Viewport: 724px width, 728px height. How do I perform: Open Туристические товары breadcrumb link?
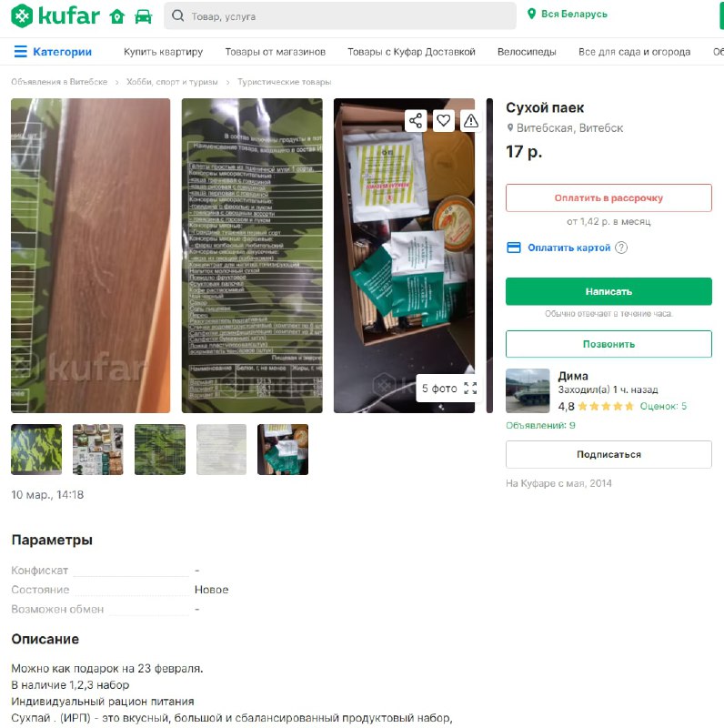[285, 82]
